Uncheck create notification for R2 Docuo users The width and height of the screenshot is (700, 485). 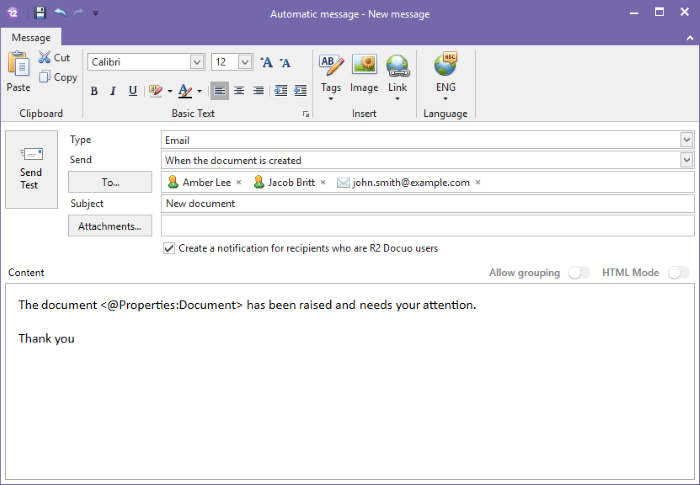click(x=169, y=248)
